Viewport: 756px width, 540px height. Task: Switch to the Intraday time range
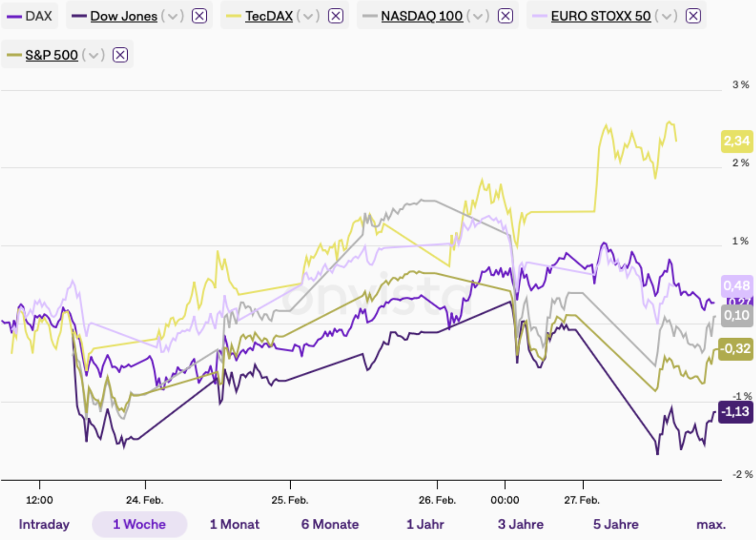click(44, 524)
